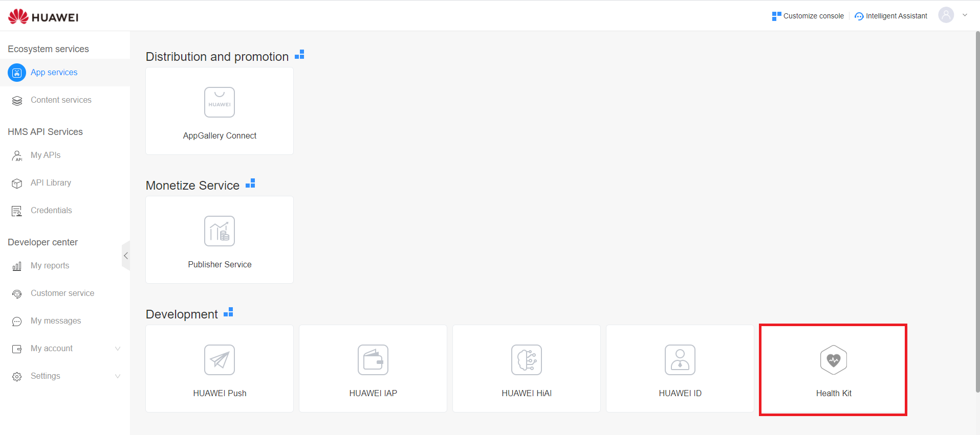Open My account in sidebar
The height and width of the screenshot is (435, 980).
[65, 349]
